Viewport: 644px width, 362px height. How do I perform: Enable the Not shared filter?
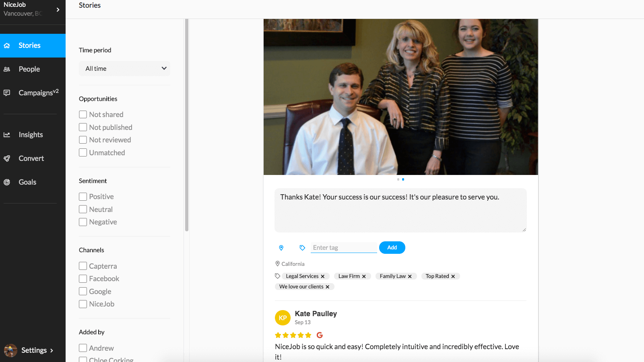(x=83, y=115)
